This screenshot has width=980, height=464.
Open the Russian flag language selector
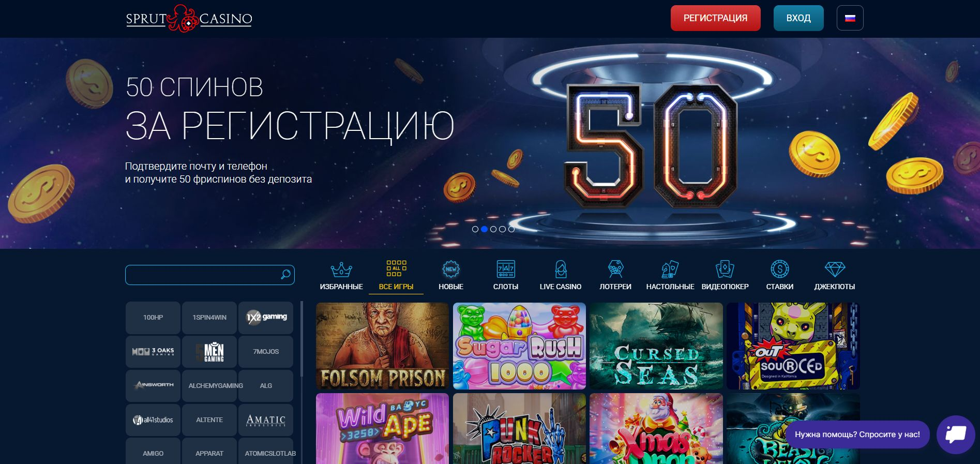pos(850,18)
